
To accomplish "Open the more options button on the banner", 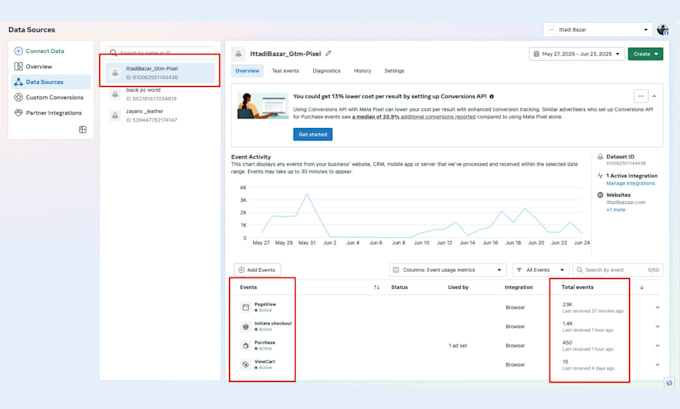I will coord(641,96).
